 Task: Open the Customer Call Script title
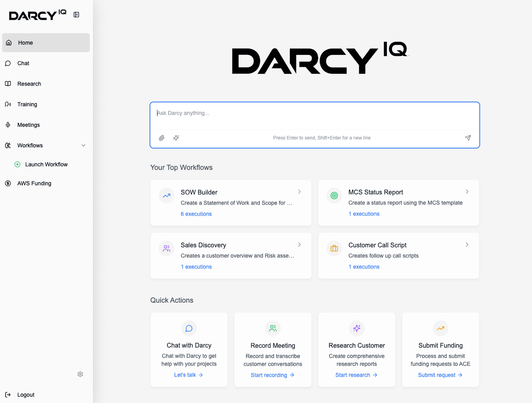(x=377, y=245)
